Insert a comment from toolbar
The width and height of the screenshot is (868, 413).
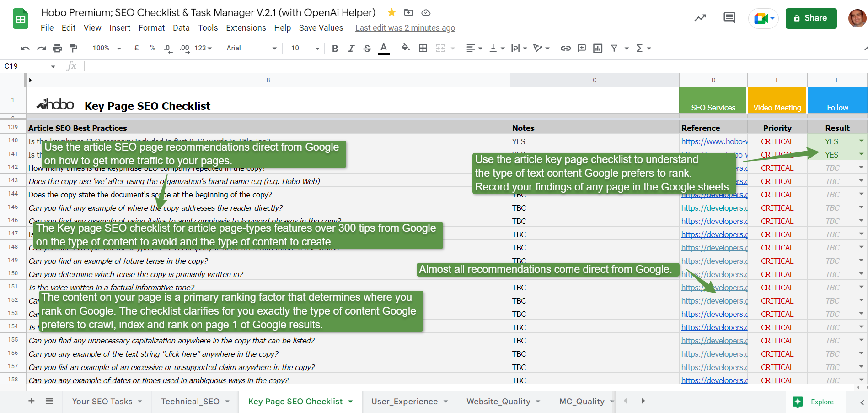(582, 48)
